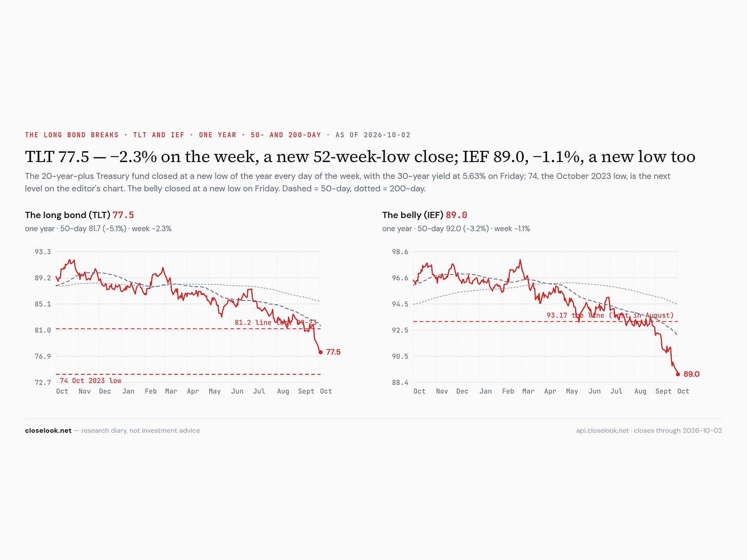Click the "AS OF 2026-10-02" date label
Screen dimensions: 747x560
tap(373, 135)
